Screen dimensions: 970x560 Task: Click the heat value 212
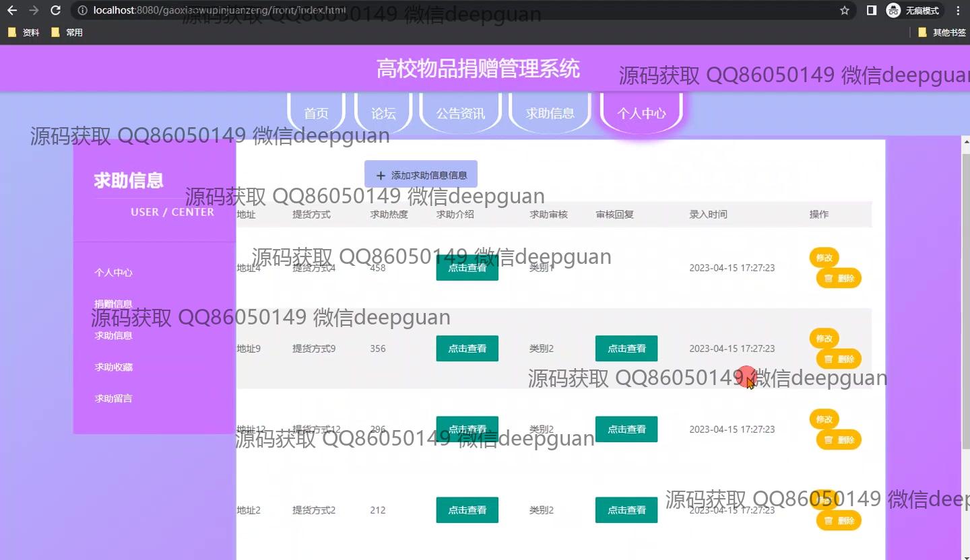(378, 510)
